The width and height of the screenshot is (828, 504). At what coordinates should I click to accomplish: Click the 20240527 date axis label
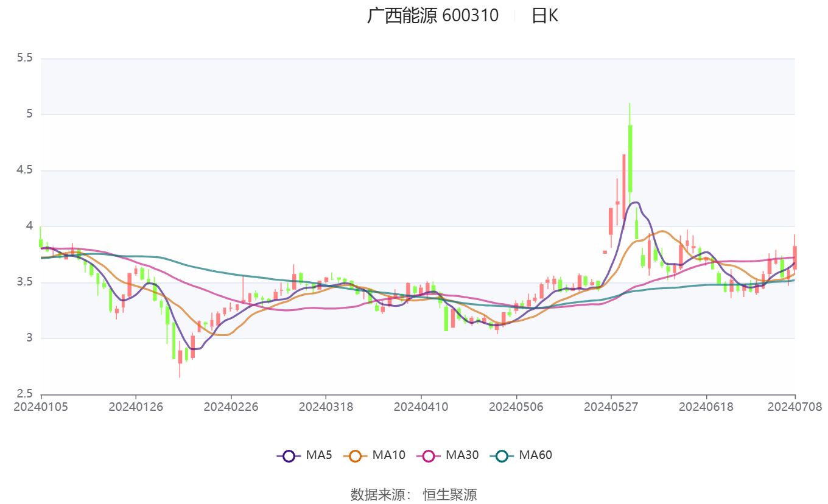(x=611, y=407)
